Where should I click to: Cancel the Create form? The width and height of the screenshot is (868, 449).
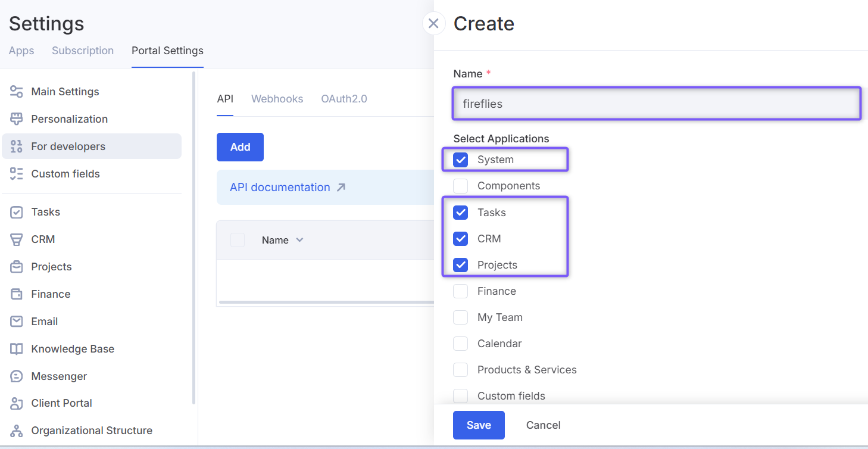coord(544,425)
